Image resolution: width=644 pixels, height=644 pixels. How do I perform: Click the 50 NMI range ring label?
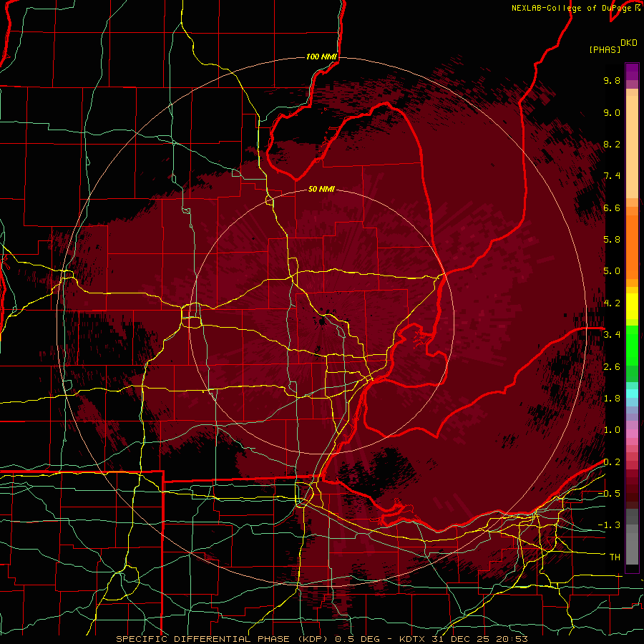321,189
